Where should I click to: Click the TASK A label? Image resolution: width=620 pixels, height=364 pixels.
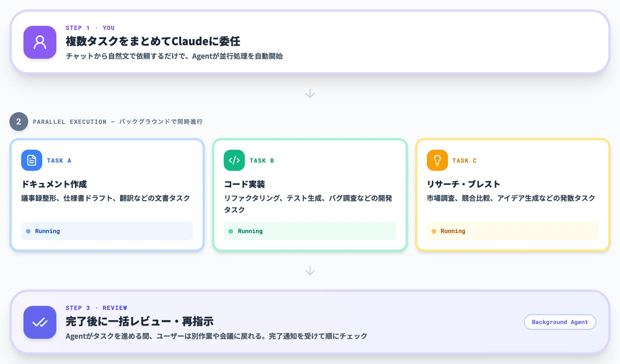[59, 161]
